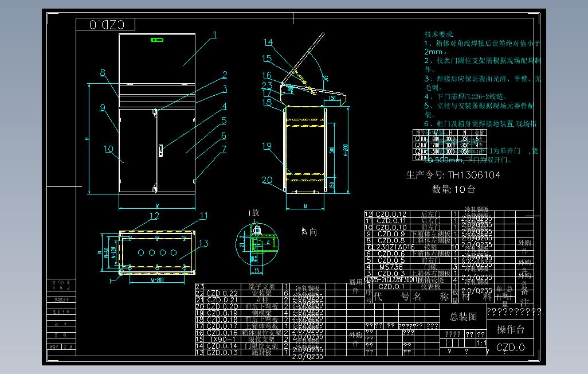Click balloon number 14 on side view
The width and height of the screenshot is (588, 374).
[x=268, y=42]
